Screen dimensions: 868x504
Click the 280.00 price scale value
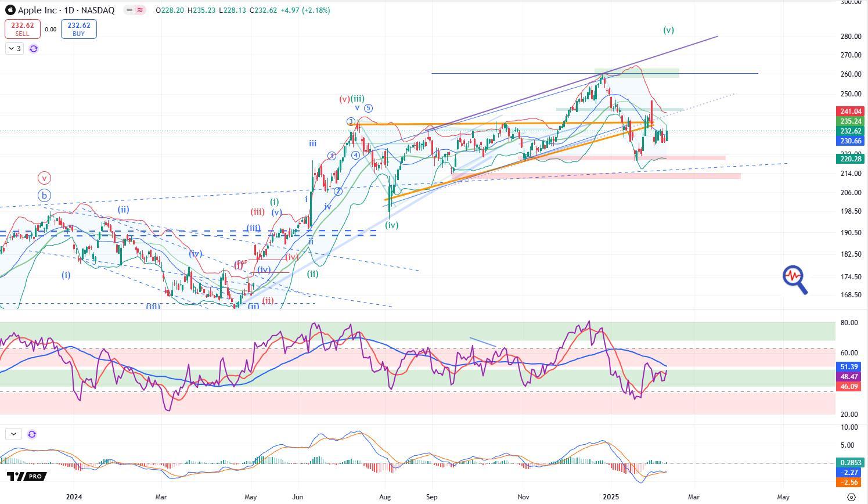pos(851,37)
